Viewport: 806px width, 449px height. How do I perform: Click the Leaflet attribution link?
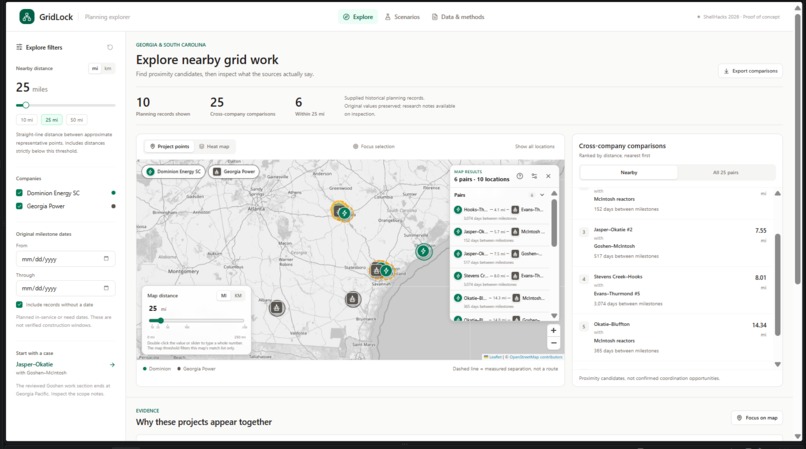(x=495, y=357)
